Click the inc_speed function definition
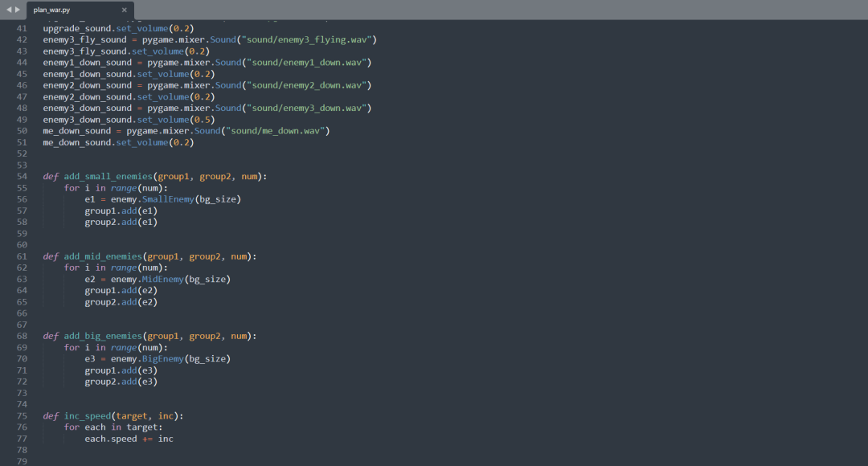The image size is (868, 466). point(87,415)
